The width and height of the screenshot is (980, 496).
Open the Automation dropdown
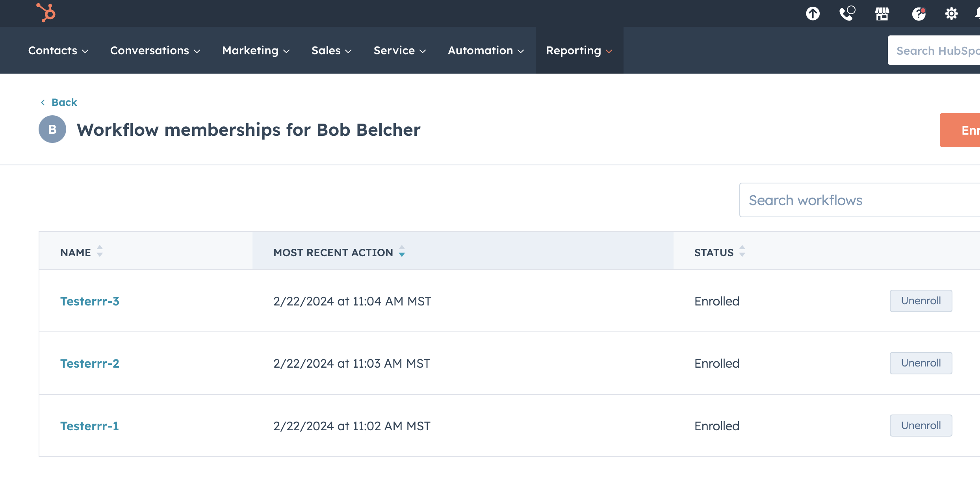coord(486,50)
